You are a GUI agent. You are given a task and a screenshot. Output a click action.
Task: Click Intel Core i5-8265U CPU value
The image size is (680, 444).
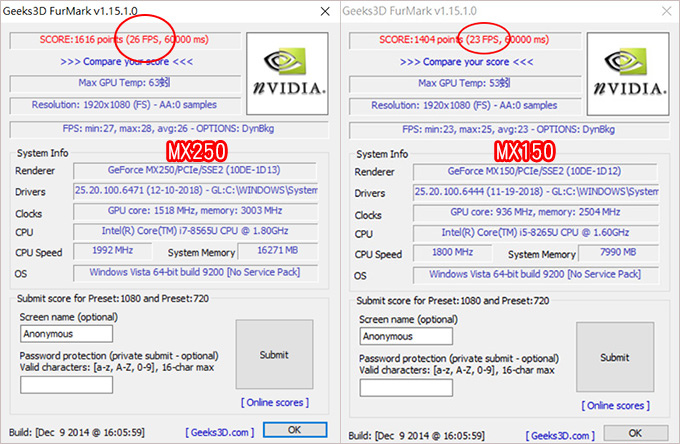point(536,233)
